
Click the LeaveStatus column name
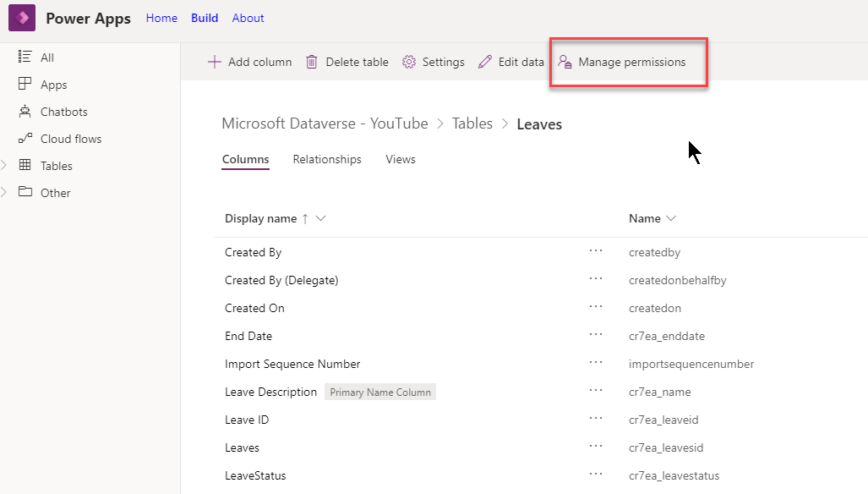coord(255,475)
